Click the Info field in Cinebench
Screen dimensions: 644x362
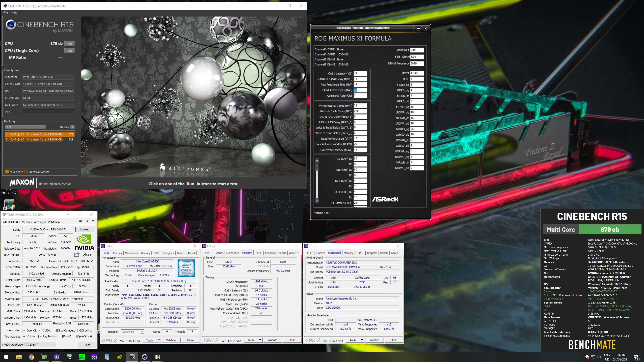point(48,112)
